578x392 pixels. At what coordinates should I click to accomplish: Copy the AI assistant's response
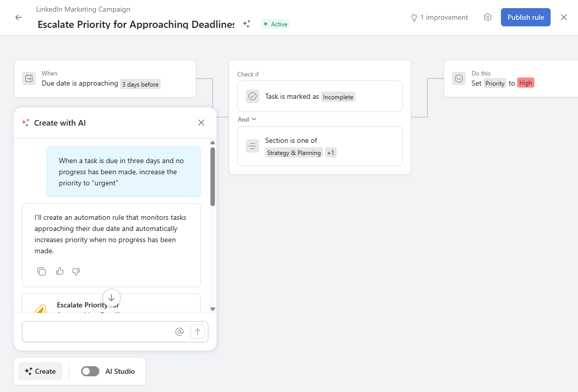click(42, 271)
